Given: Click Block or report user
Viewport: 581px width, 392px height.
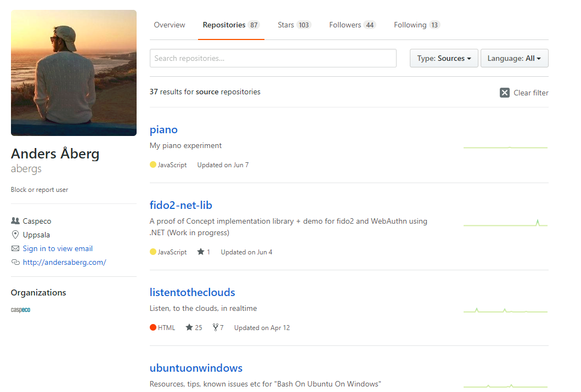Looking at the screenshot, I should (40, 190).
